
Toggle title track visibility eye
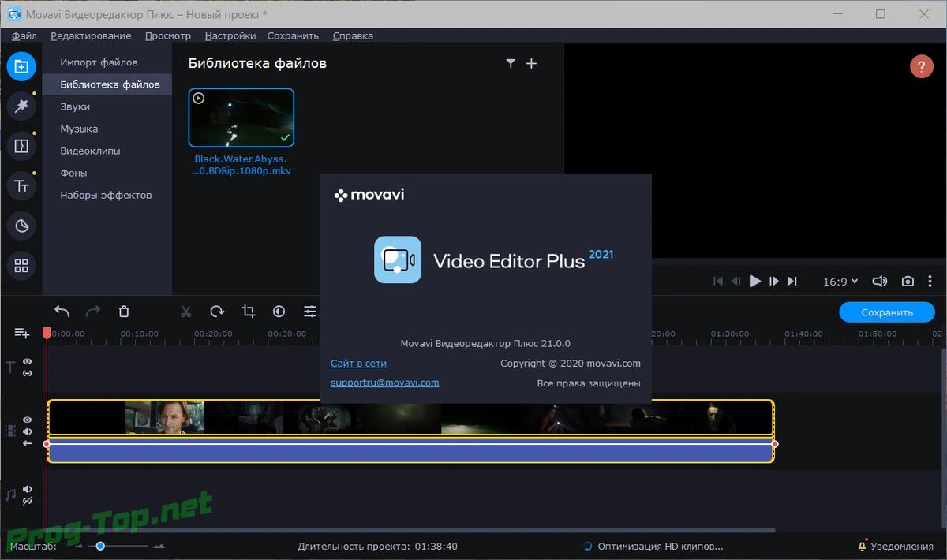[28, 361]
